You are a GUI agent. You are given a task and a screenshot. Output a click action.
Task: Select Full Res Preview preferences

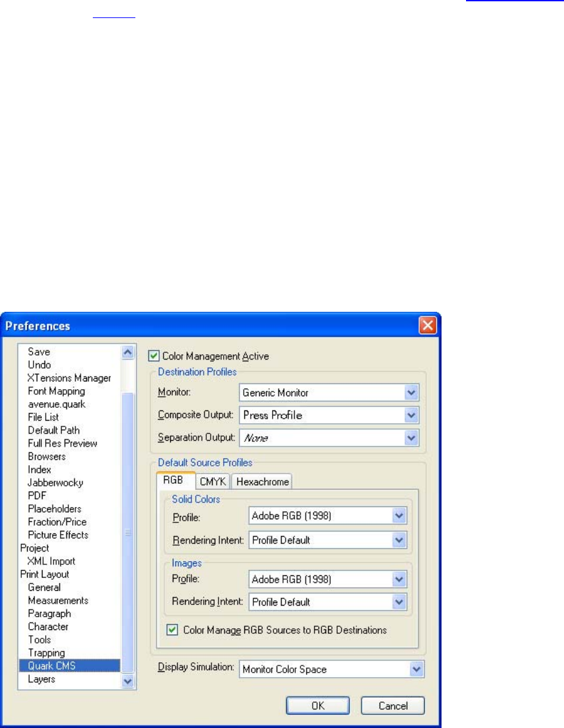click(x=63, y=443)
